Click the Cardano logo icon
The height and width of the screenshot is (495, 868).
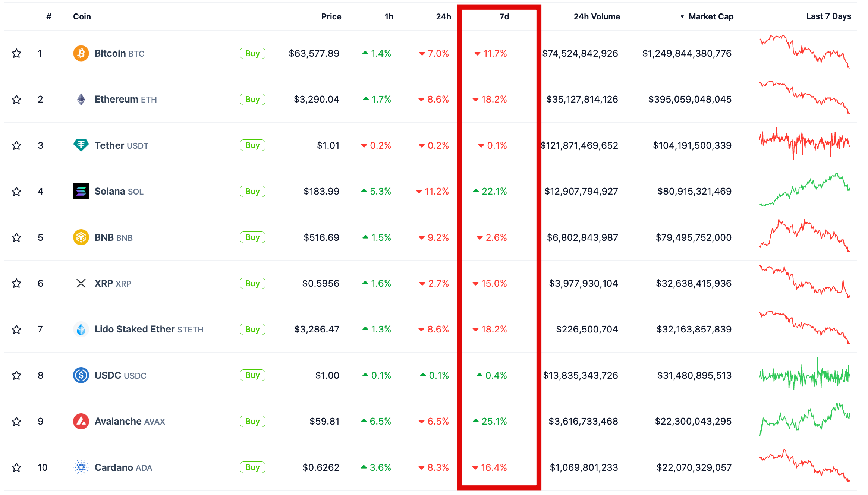(x=81, y=467)
